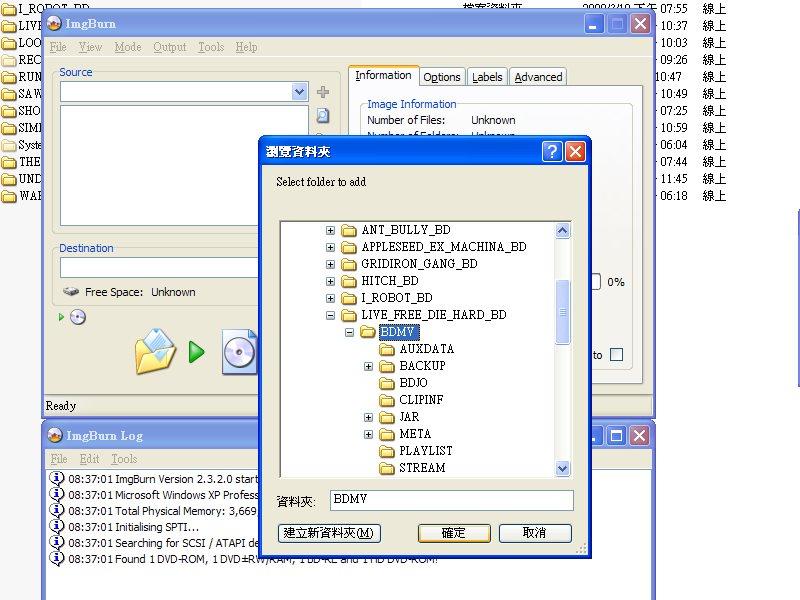Open the Mode menu in ImgBurn
Screen dimensions: 800x600
pos(128,47)
